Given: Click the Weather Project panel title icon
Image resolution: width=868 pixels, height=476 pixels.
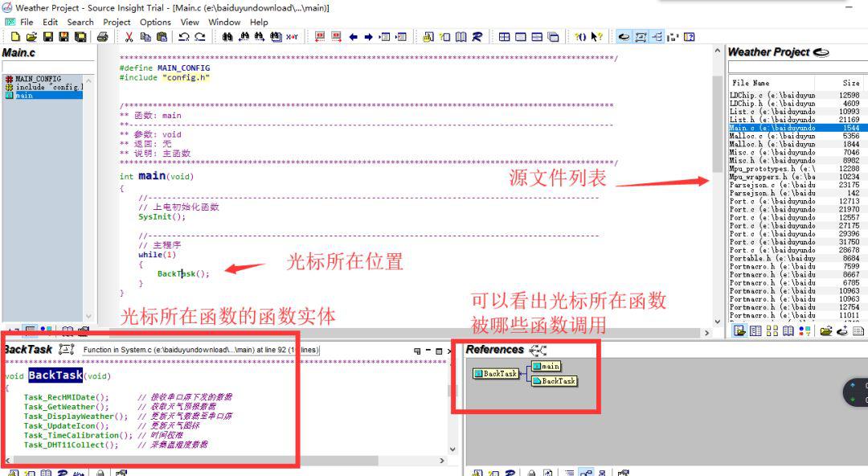Looking at the screenshot, I should coord(821,52).
